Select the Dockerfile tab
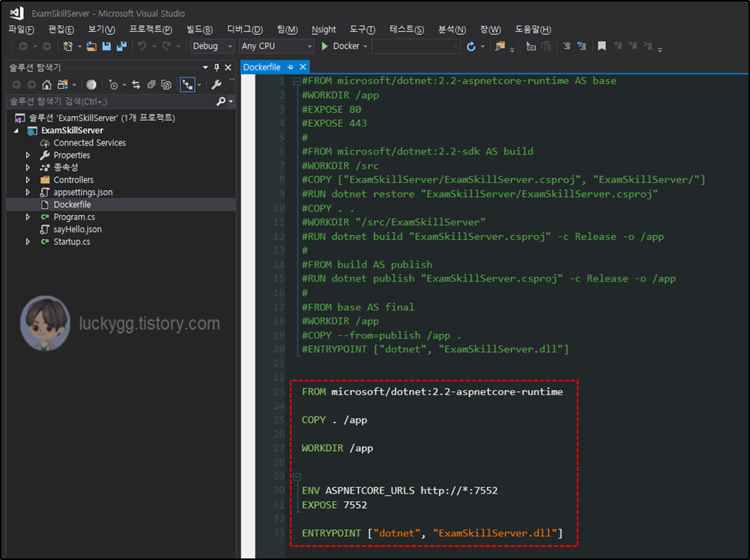Viewport: 750px width, 560px height. pyautogui.click(x=261, y=67)
